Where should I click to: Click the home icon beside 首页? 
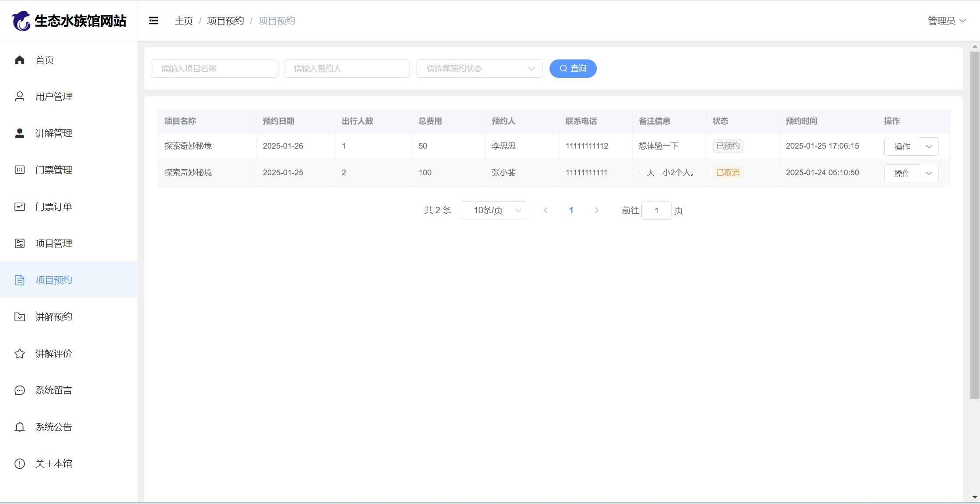pos(20,60)
